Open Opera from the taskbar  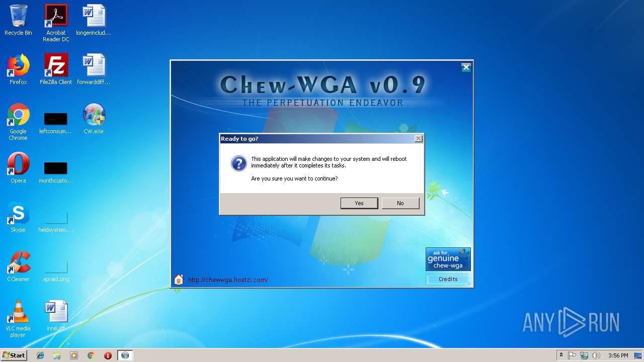tap(108, 355)
